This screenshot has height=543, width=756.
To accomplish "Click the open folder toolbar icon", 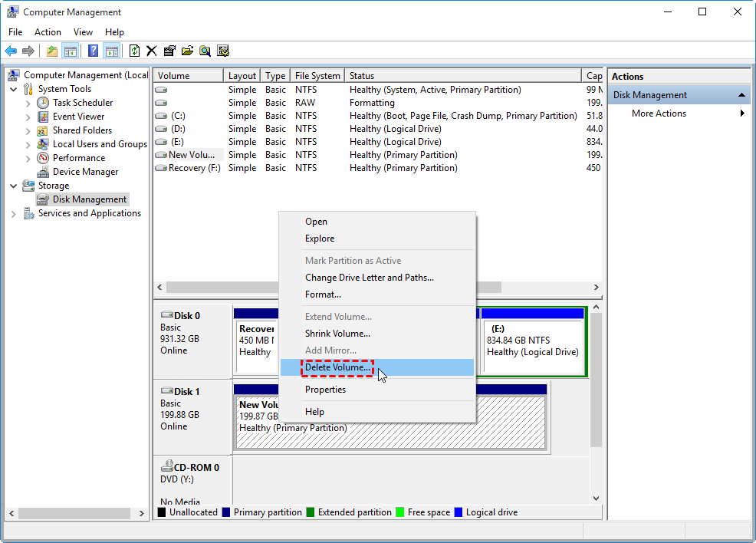I will [x=187, y=51].
